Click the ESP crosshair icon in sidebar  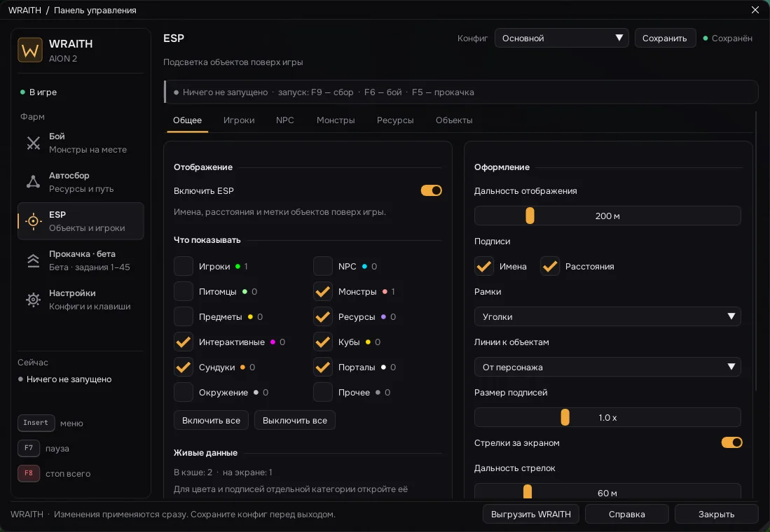(x=34, y=221)
